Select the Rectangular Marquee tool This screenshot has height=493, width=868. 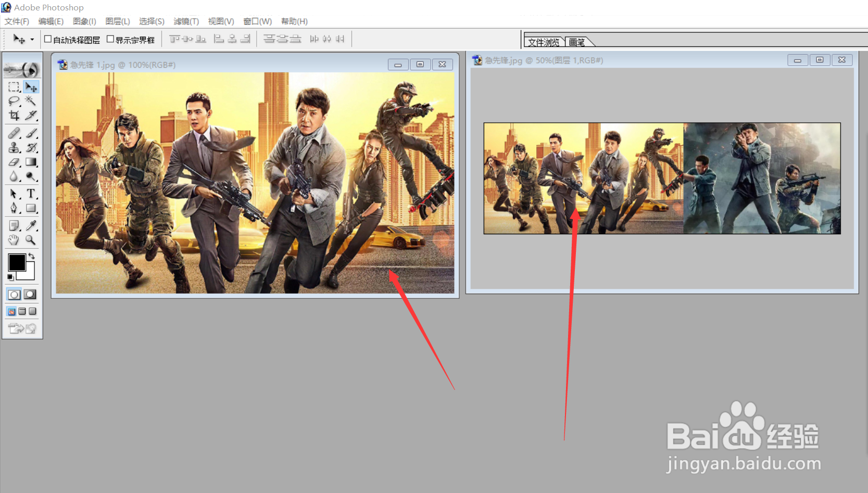pos(14,87)
